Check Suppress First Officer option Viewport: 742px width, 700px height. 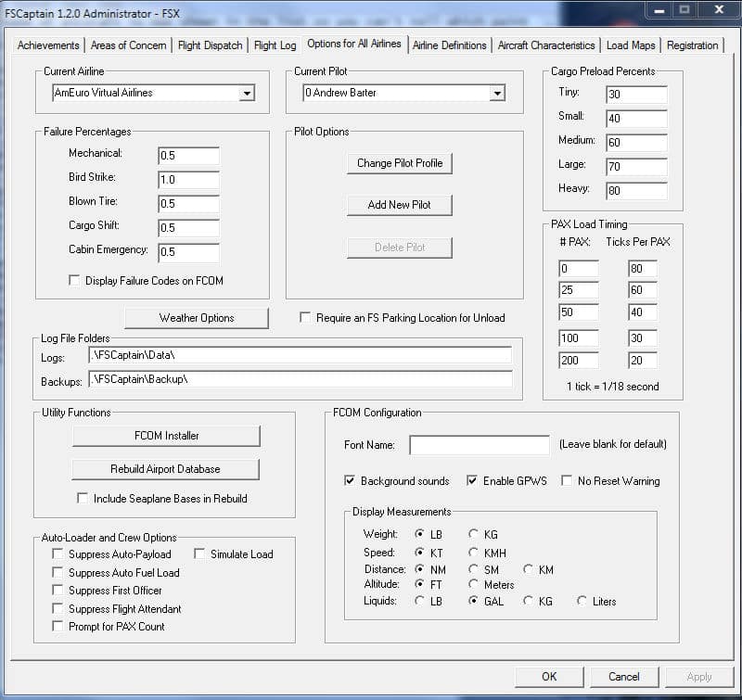click(58, 591)
